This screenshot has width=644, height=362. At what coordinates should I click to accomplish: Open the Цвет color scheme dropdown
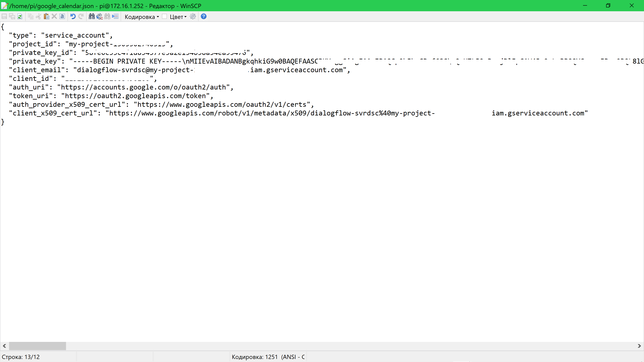coord(178,17)
